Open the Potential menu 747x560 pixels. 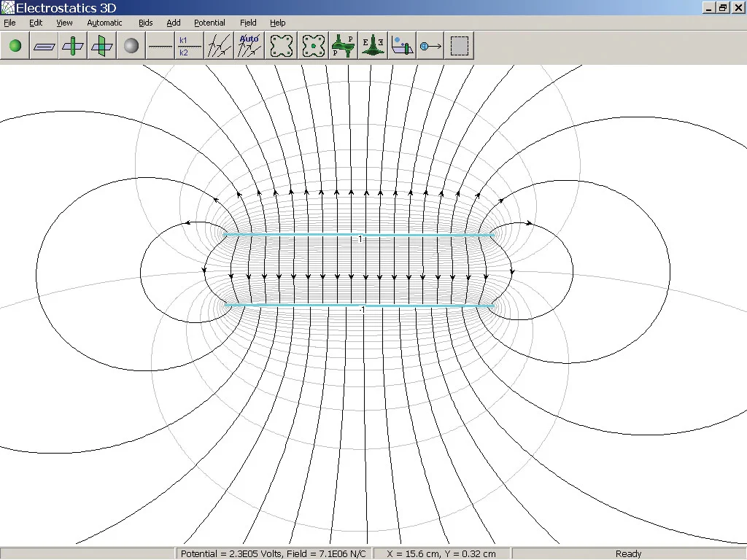(x=209, y=23)
